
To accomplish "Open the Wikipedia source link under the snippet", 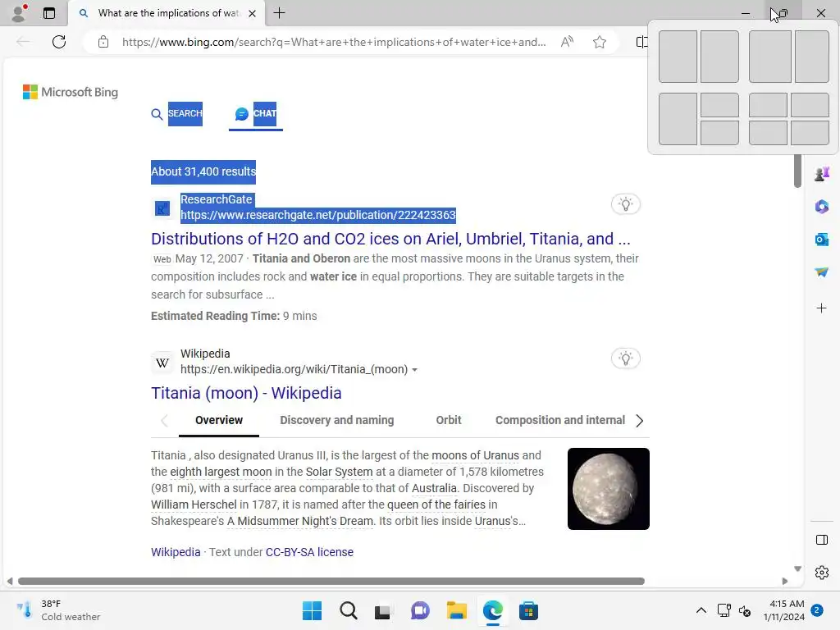I will click(x=176, y=552).
